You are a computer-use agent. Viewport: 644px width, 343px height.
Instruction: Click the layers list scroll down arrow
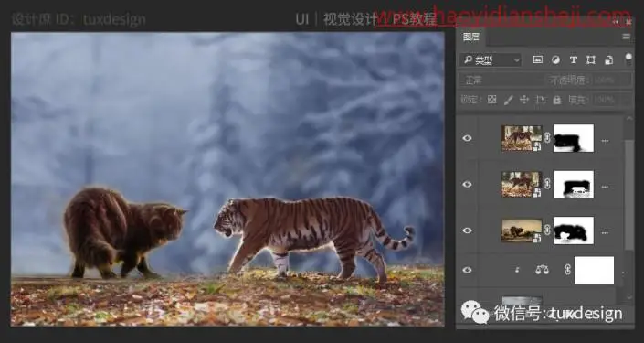pyautogui.click(x=629, y=297)
